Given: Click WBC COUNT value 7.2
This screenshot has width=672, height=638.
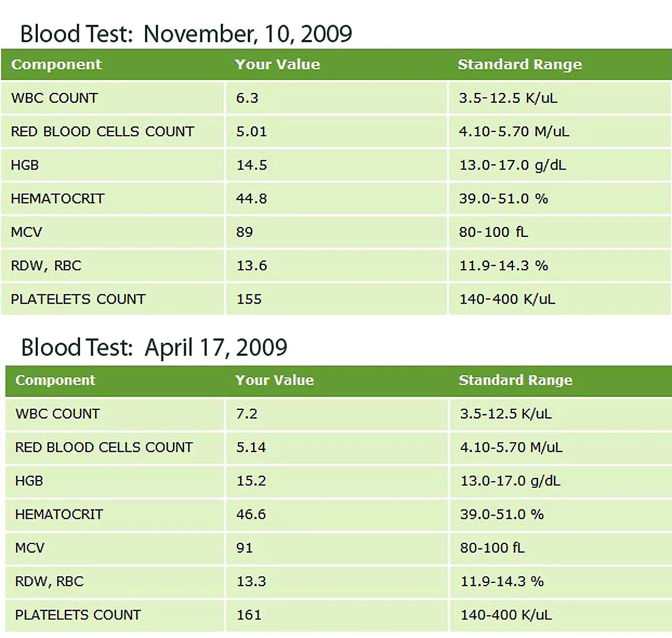Looking at the screenshot, I should [246, 414].
